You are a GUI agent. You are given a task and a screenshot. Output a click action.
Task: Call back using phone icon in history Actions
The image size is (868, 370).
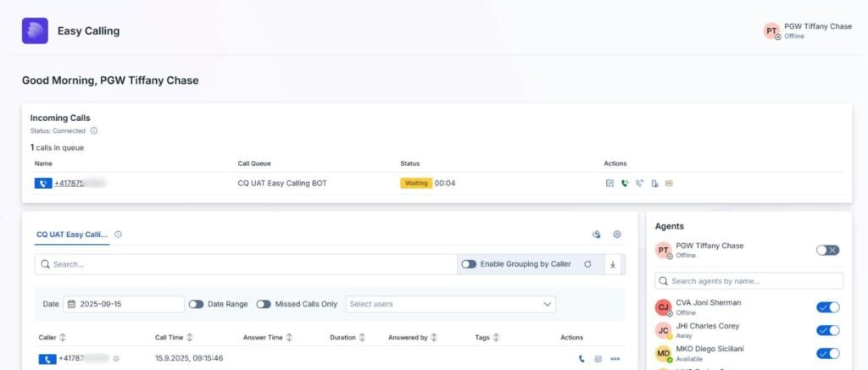[581, 359]
